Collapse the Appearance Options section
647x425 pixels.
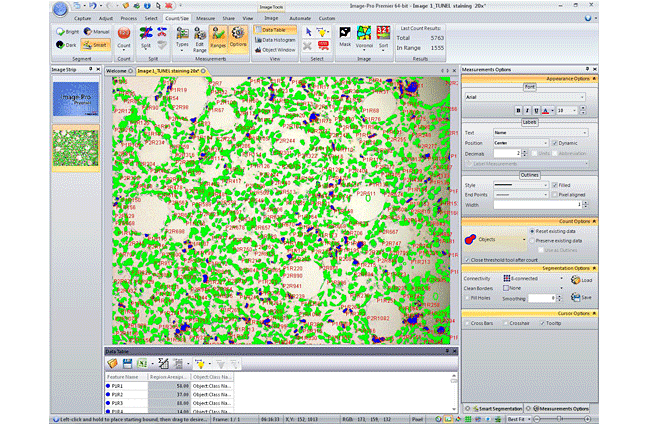pos(594,79)
